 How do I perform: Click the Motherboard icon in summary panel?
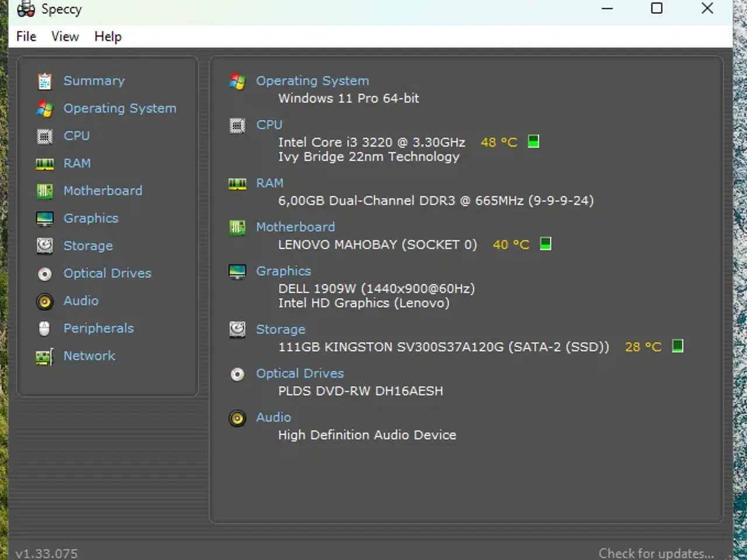pos(238,228)
